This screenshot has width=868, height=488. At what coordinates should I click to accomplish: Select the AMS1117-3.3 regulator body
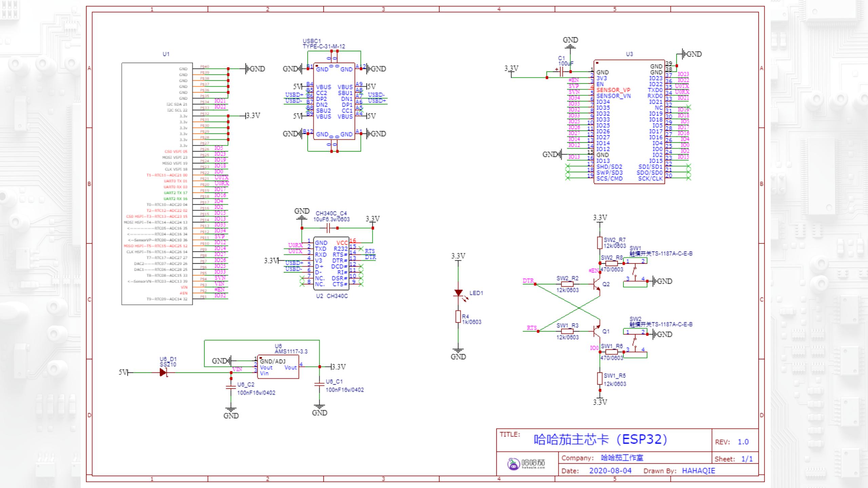tap(278, 367)
